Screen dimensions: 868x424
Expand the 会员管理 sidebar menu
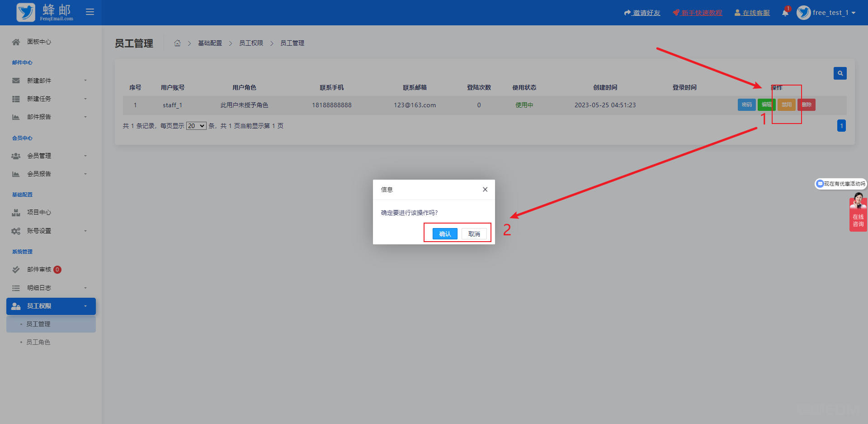pos(51,156)
